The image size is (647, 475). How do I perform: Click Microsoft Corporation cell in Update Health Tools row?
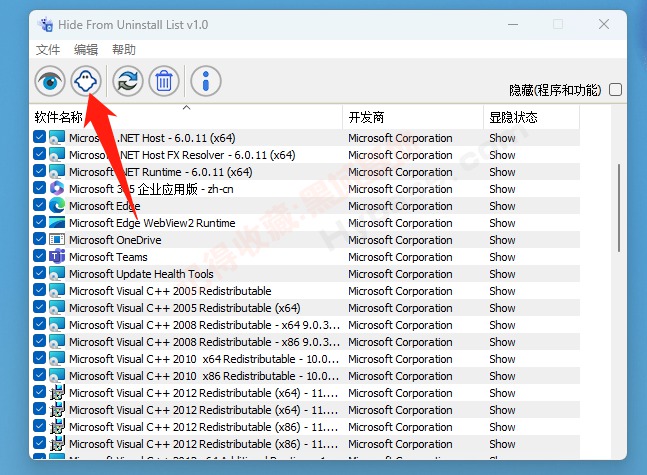[400, 274]
